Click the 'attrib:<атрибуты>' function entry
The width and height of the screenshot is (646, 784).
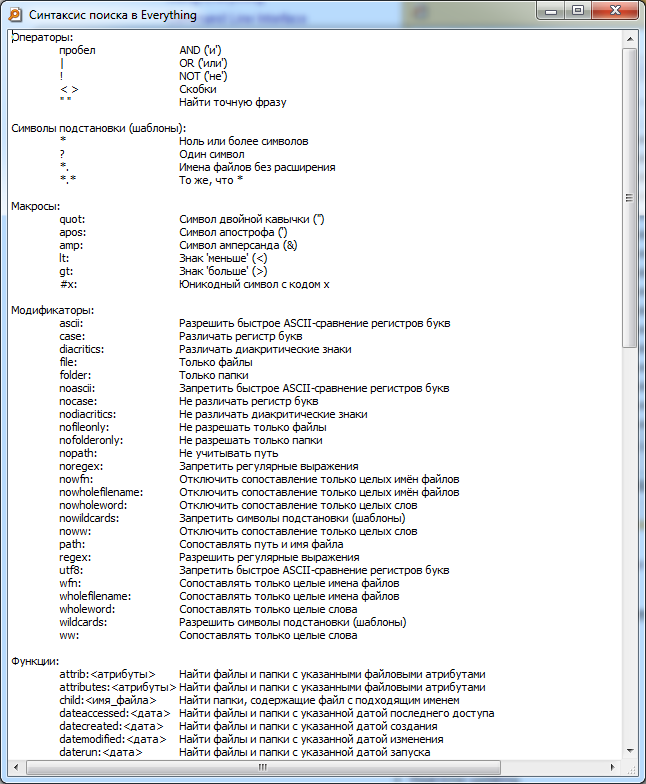(x=108, y=674)
